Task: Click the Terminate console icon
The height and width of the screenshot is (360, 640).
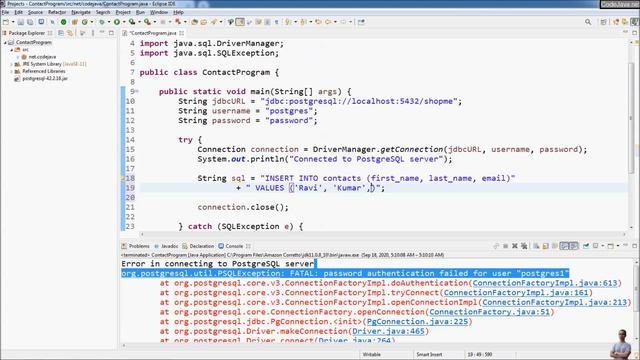Action: 506,246
